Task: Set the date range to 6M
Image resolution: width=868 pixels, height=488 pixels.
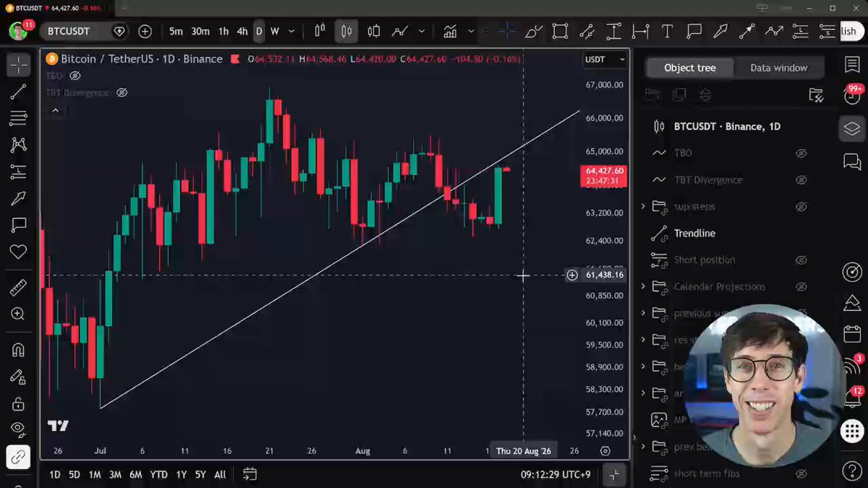Action: click(135, 475)
